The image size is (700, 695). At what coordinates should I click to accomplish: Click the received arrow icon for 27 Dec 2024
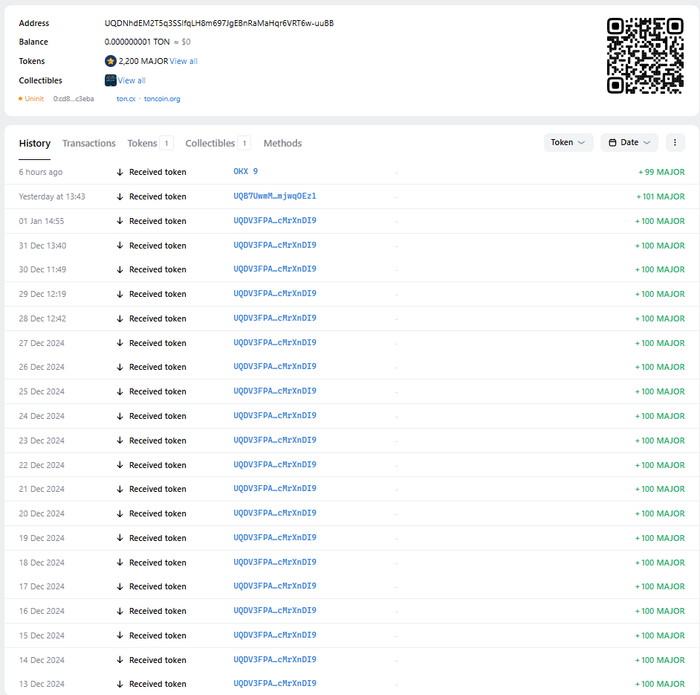coord(120,343)
